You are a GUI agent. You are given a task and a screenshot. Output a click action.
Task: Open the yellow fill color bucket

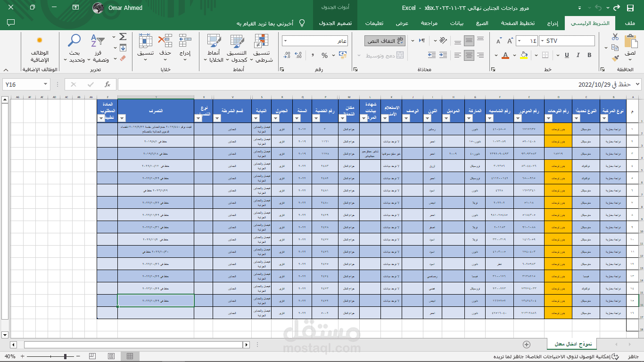[524, 56]
